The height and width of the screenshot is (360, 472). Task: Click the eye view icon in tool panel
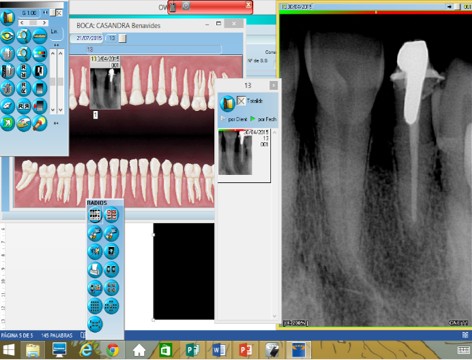[7, 36]
